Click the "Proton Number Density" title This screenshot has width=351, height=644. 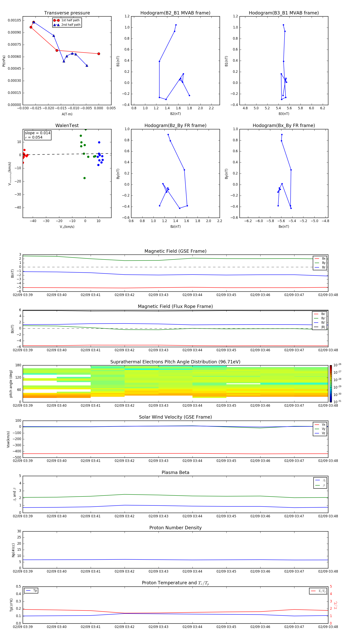(x=175, y=528)
